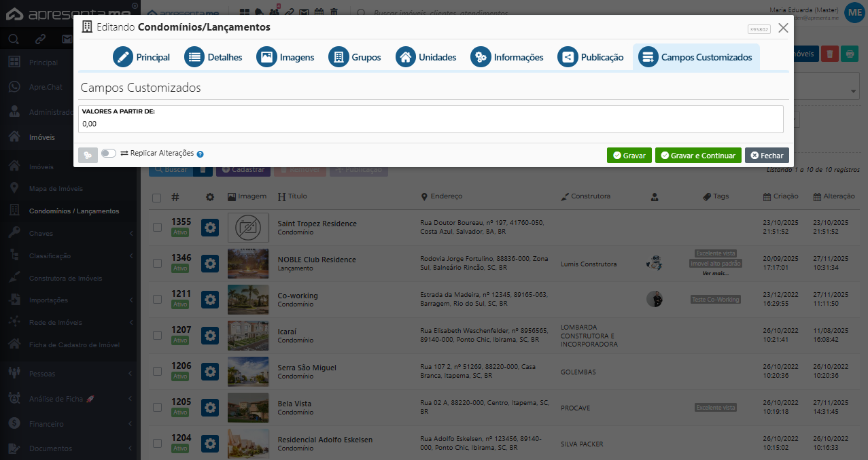Switch to the Detalhes tab

(213, 58)
